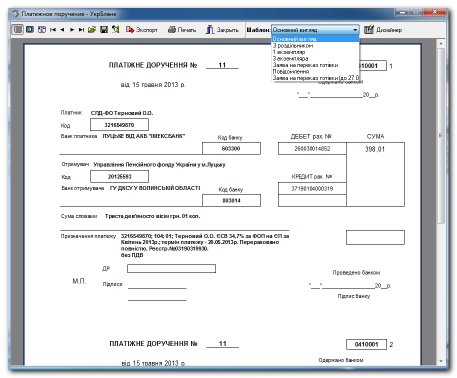Go to the previous page arrow

tap(62, 30)
